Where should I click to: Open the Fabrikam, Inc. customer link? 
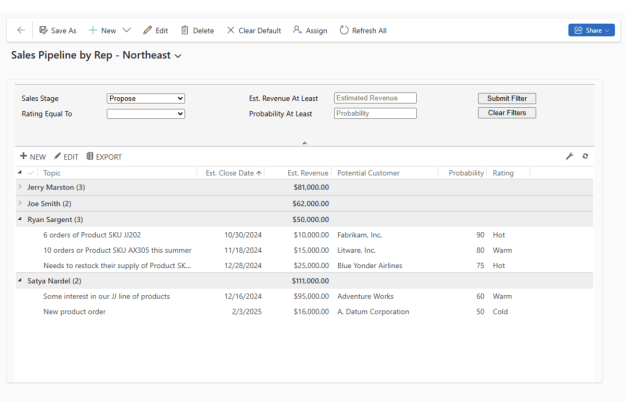tap(359, 235)
